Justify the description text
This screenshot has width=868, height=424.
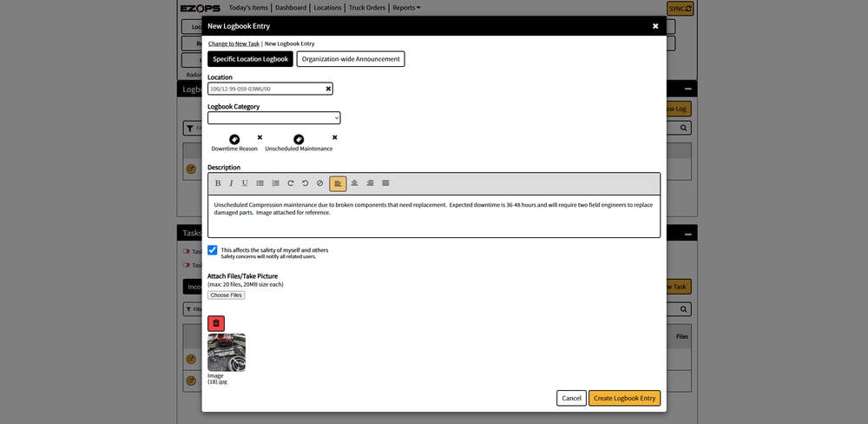(x=385, y=183)
